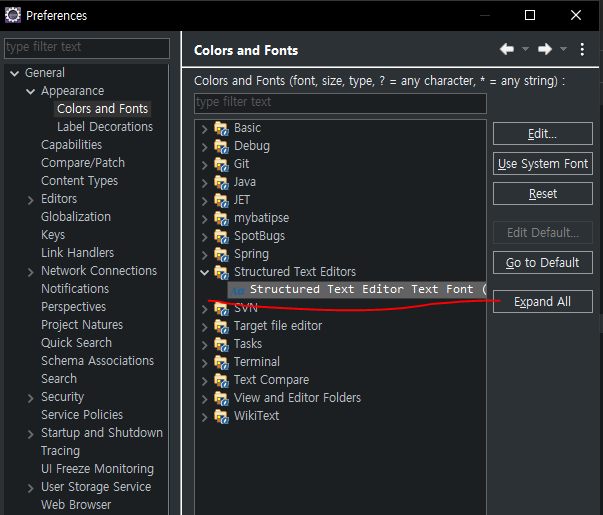Open the Tracing preference page
603x515 pixels.
60,451
